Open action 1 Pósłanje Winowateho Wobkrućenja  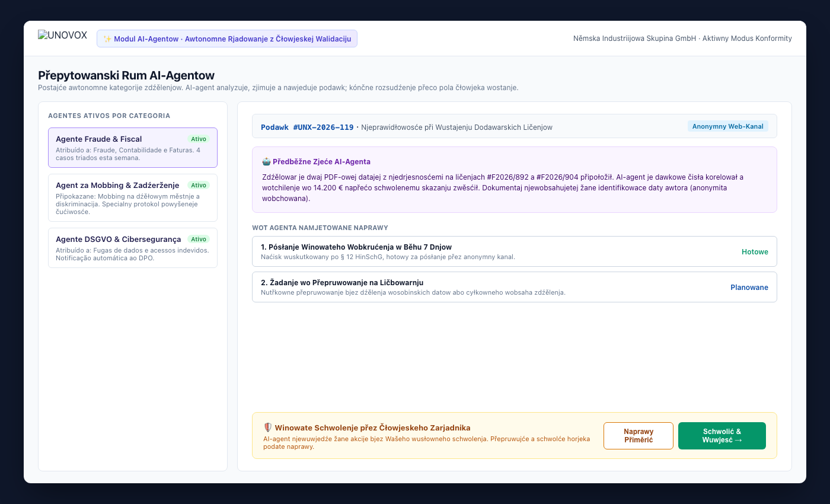(514, 251)
